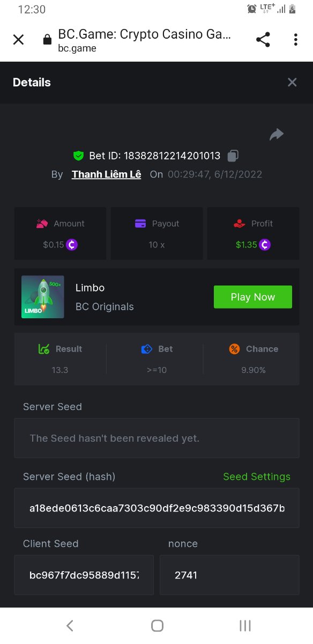The height and width of the screenshot is (644, 313).
Task: Open Thanh Liêm Lê's profile link
Action: point(107,174)
